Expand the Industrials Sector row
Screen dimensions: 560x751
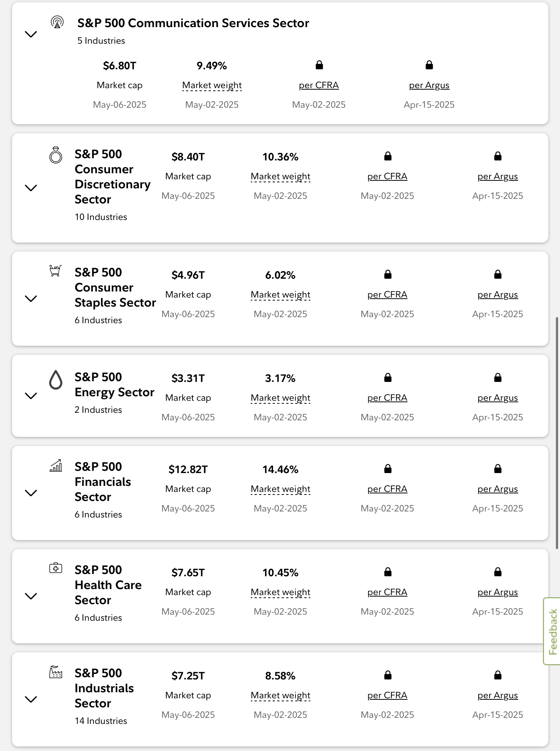click(31, 699)
